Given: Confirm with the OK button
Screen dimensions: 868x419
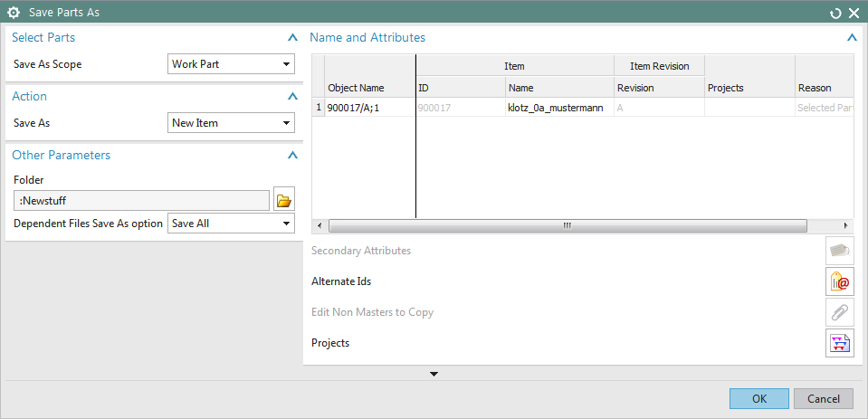Looking at the screenshot, I should (x=759, y=398).
